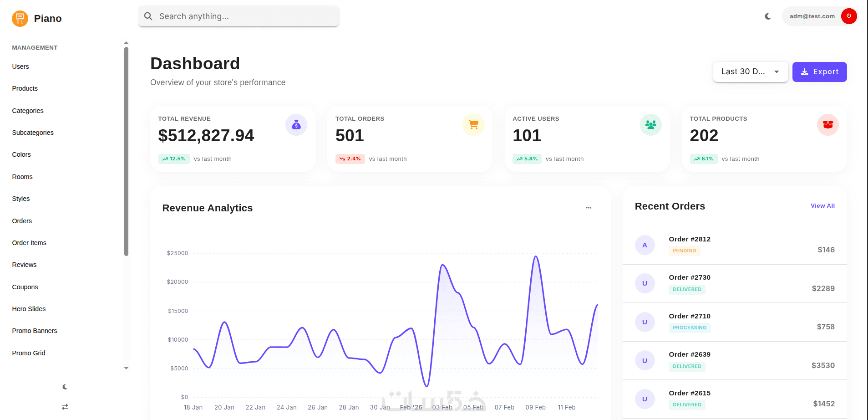Click the sidebar swap arrows icon
The image size is (868, 420).
pos(65,407)
